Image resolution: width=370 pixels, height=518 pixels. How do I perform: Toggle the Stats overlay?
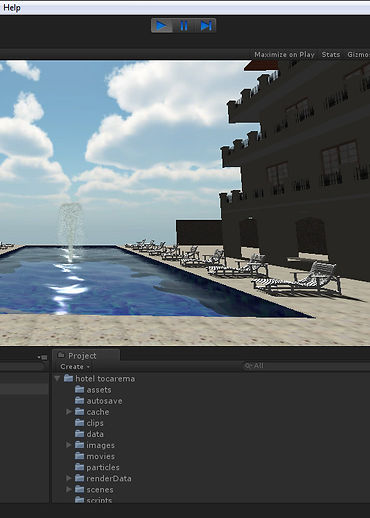(331, 55)
